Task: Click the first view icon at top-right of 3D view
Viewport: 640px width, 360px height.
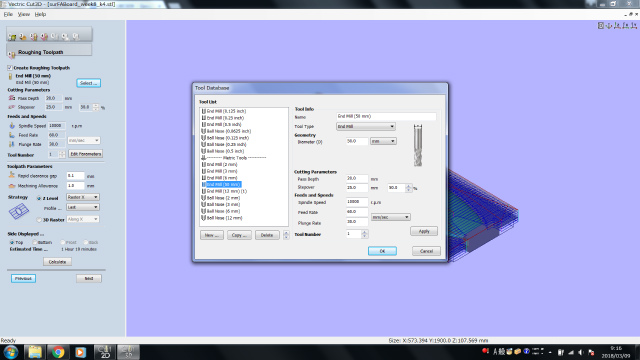Action: click(x=600, y=25)
